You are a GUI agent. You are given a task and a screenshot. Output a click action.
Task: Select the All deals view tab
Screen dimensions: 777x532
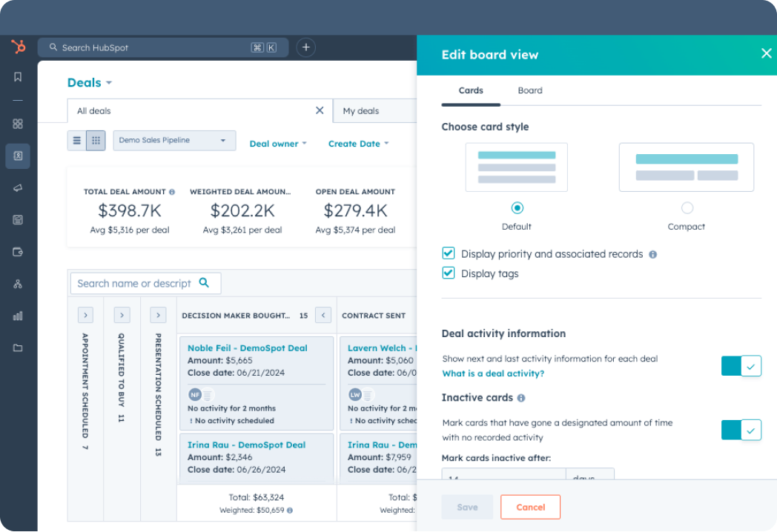[200, 111]
